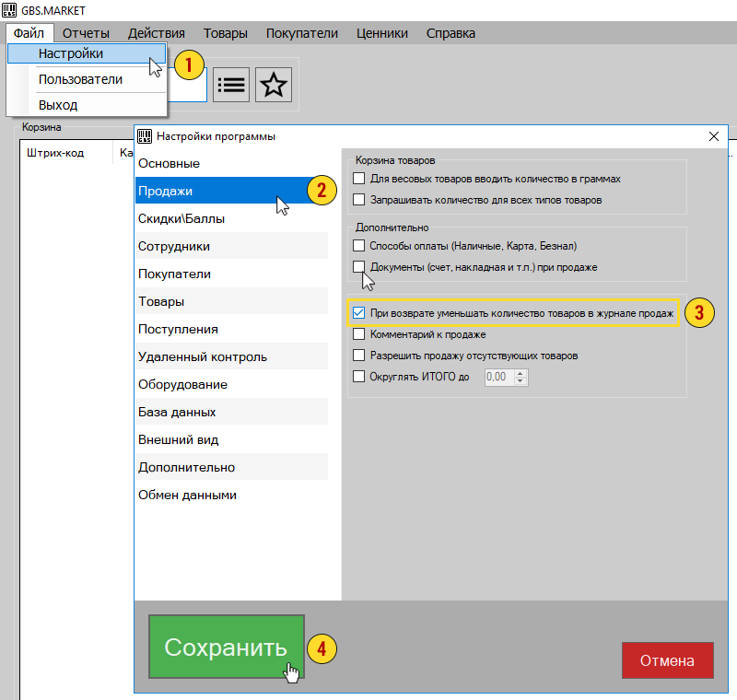Decrease the Округлять ИТОГО value with down arrow
The height and width of the screenshot is (700, 737).
pyautogui.click(x=520, y=380)
